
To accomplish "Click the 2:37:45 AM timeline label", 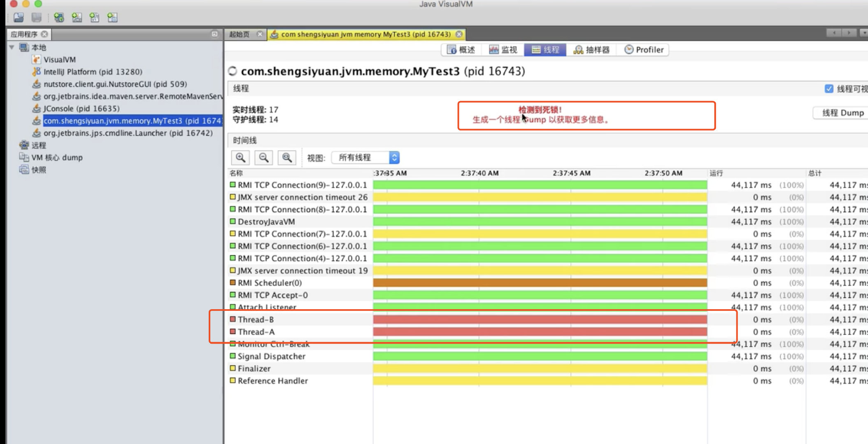I will pos(572,173).
